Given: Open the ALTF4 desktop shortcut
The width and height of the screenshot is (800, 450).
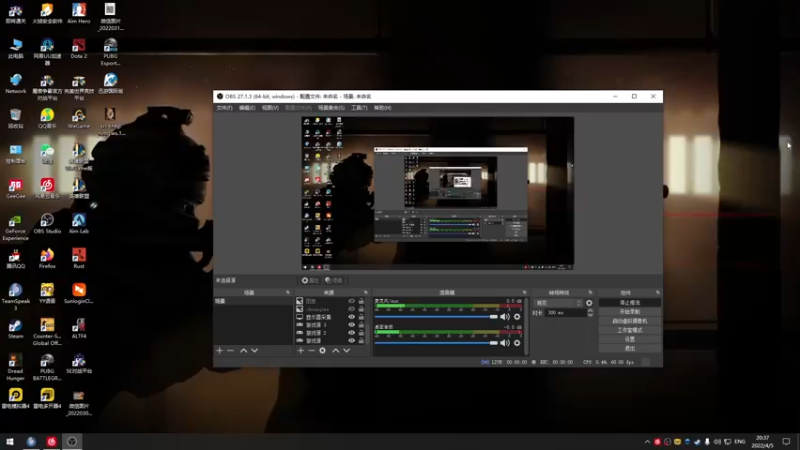Looking at the screenshot, I should (x=79, y=329).
